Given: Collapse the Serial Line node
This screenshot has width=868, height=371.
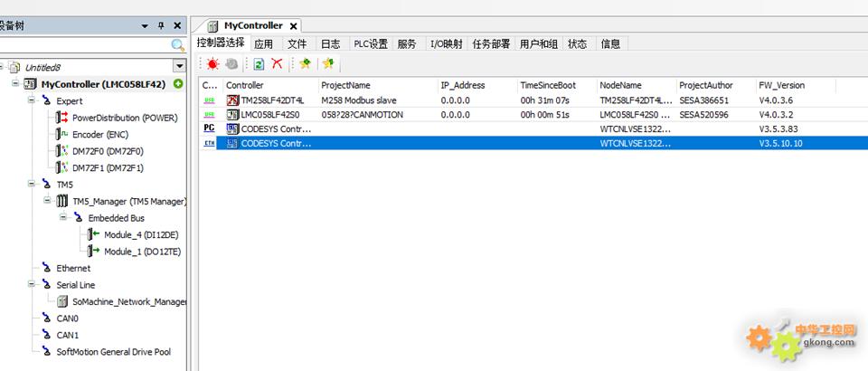Looking at the screenshot, I should tap(32, 283).
